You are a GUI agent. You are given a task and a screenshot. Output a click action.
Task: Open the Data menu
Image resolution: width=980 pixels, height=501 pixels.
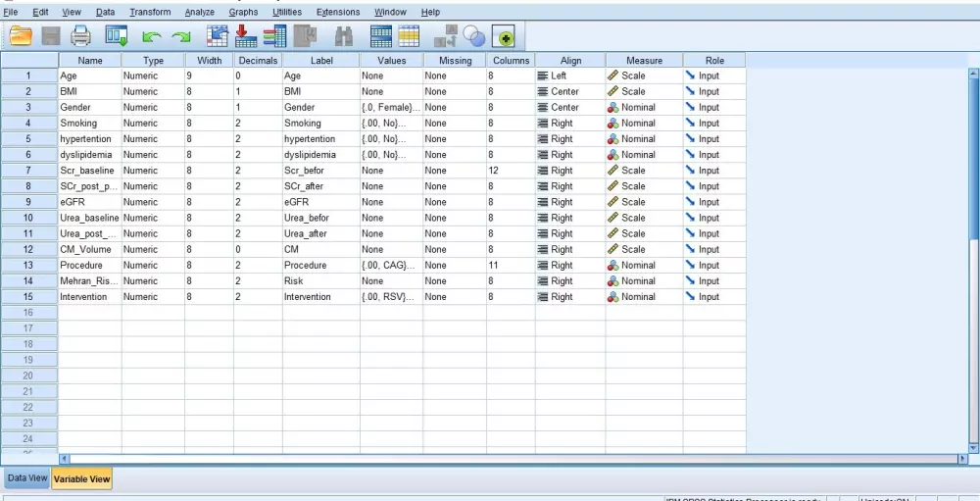click(105, 12)
